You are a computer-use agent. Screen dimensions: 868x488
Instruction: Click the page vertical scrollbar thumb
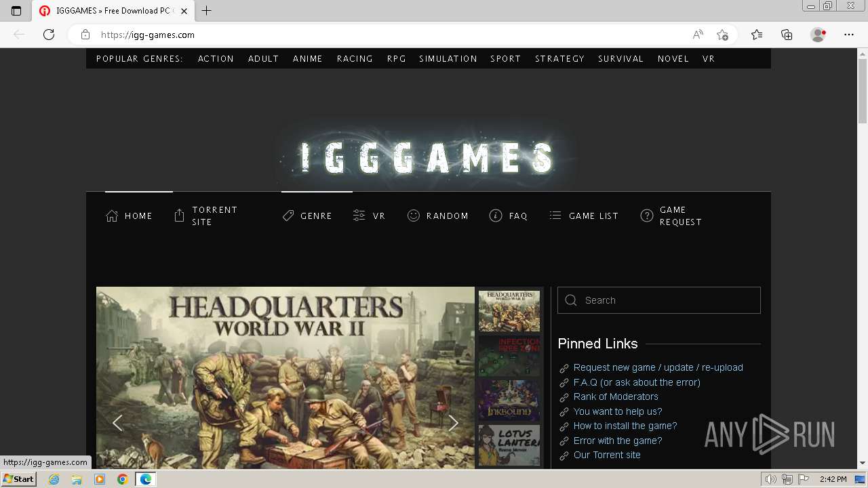862,91
